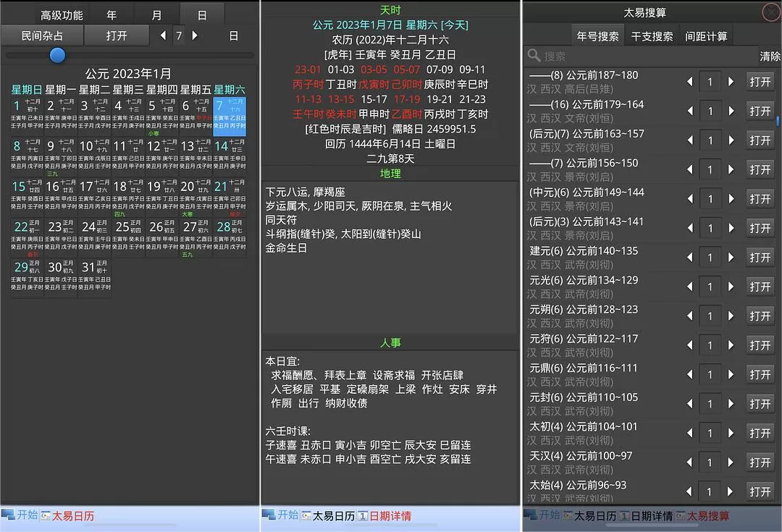Image resolution: width=782 pixels, height=532 pixels.
Task: Click left arrow beside day number 7
Action: [162, 35]
